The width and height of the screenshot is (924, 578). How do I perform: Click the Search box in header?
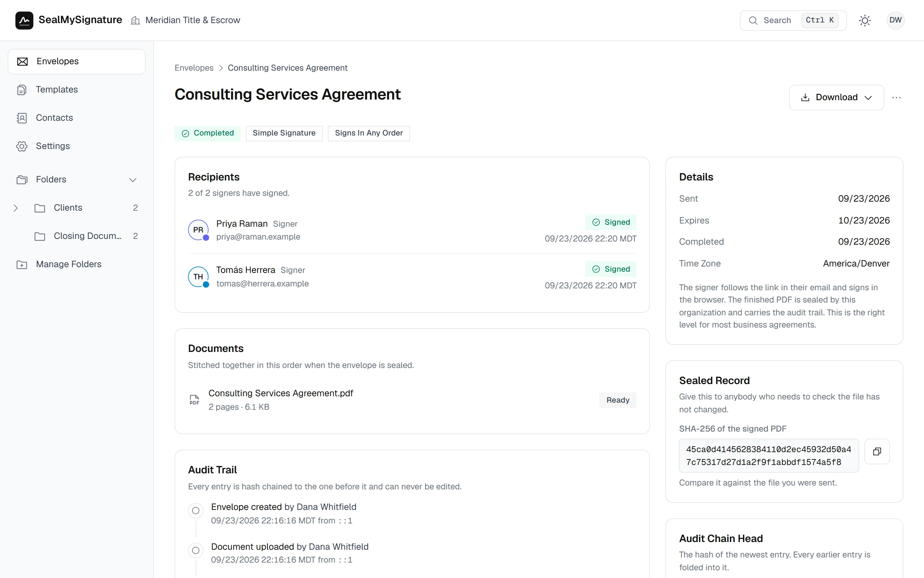(x=793, y=20)
